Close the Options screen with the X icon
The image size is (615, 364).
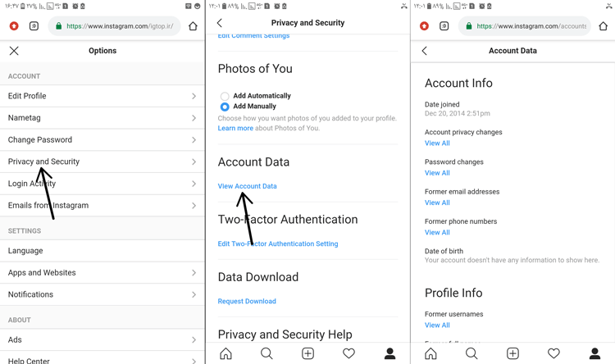(14, 51)
